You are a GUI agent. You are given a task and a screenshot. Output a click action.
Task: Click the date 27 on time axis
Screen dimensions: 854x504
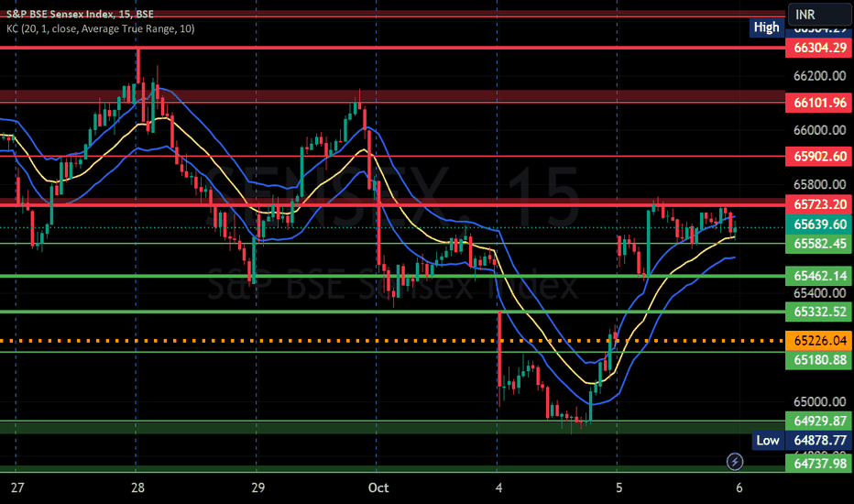click(17, 488)
